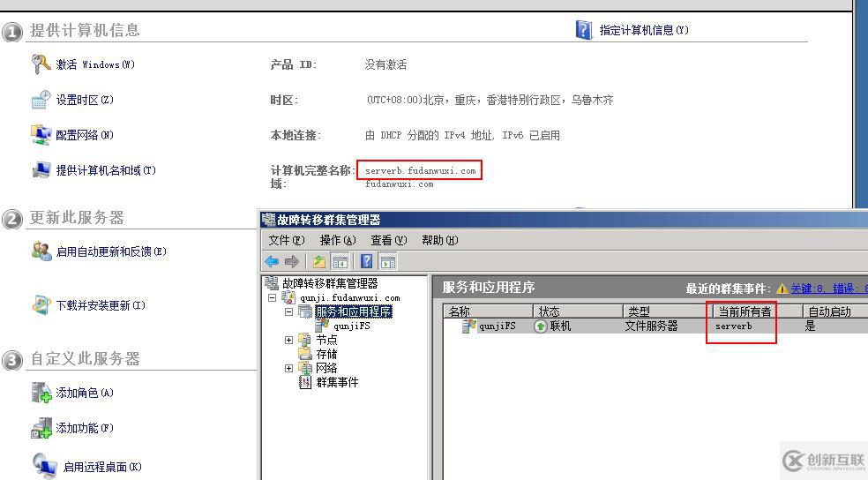The width and height of the screenshot is (868, 480).
Task: Open 配置网络(N) link
Action: [85, 134]
